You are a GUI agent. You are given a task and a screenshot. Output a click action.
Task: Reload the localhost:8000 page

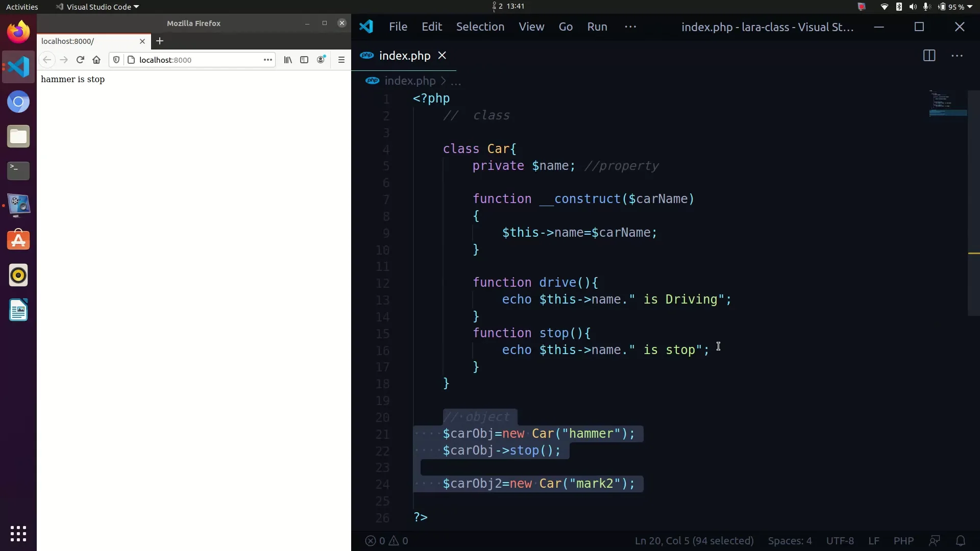click(x=80, y=60)
